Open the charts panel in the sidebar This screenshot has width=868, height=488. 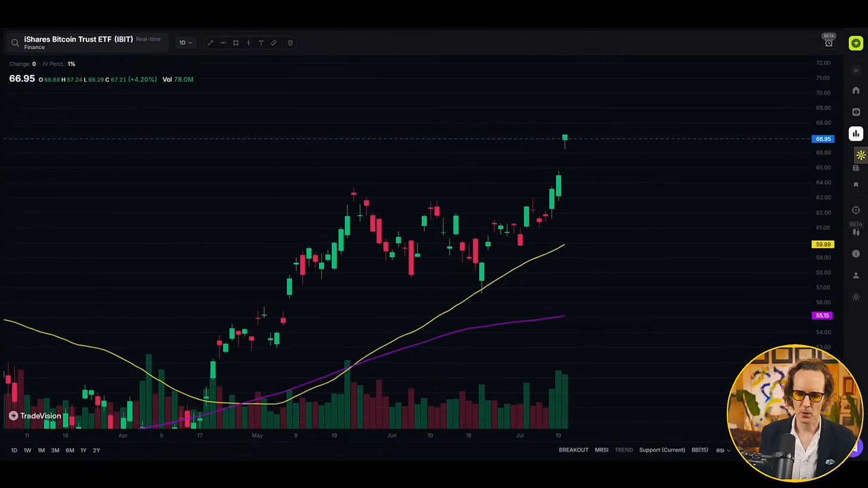pos(856,133)
